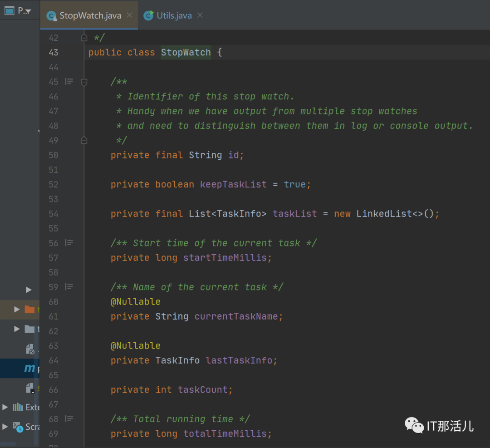Click the 'true' literal on line 52
This screenshot has width=490, height=448.
click(295, 184)
